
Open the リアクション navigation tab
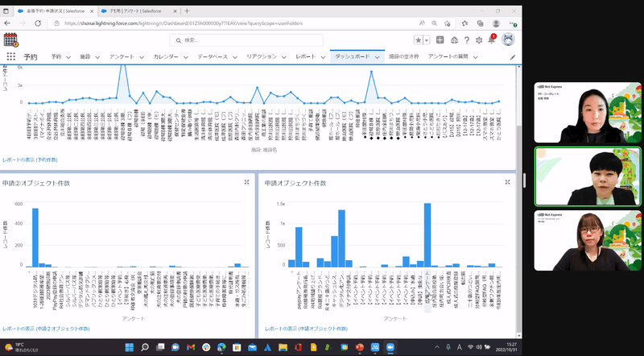point(261,56)
